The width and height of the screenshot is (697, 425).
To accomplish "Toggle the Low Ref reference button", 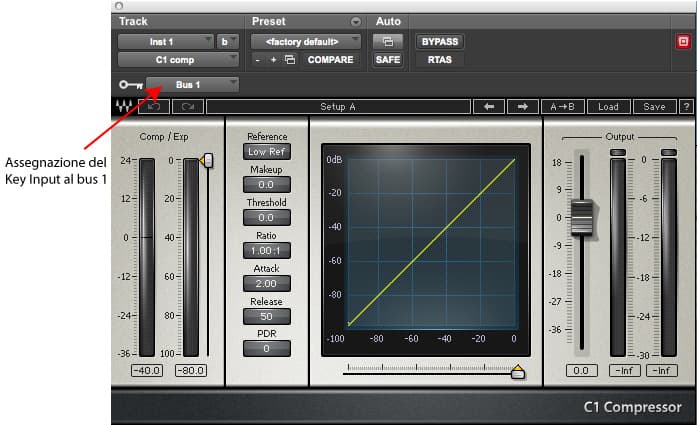I will click(267, 152).
